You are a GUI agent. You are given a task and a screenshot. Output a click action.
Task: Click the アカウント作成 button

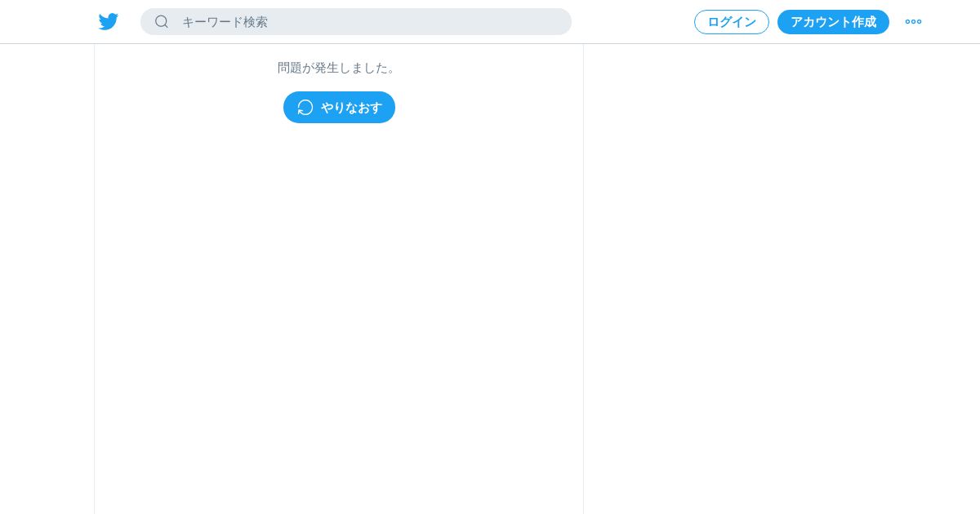[x=833, y=22]
